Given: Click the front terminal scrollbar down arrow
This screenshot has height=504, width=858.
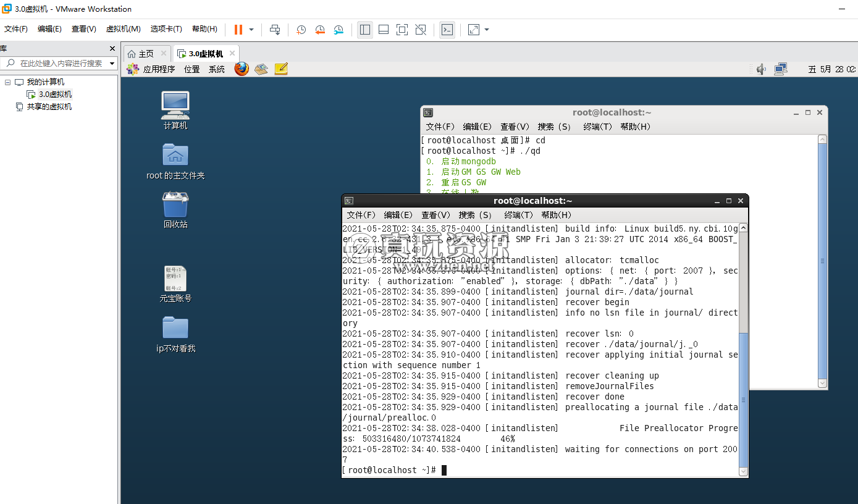Looking at the screenshot, I should pos(744,472).
